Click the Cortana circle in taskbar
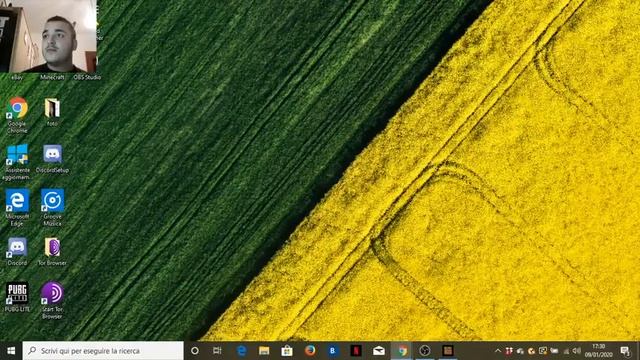Screen dimensions: 640x360 (x=195, y=351)
